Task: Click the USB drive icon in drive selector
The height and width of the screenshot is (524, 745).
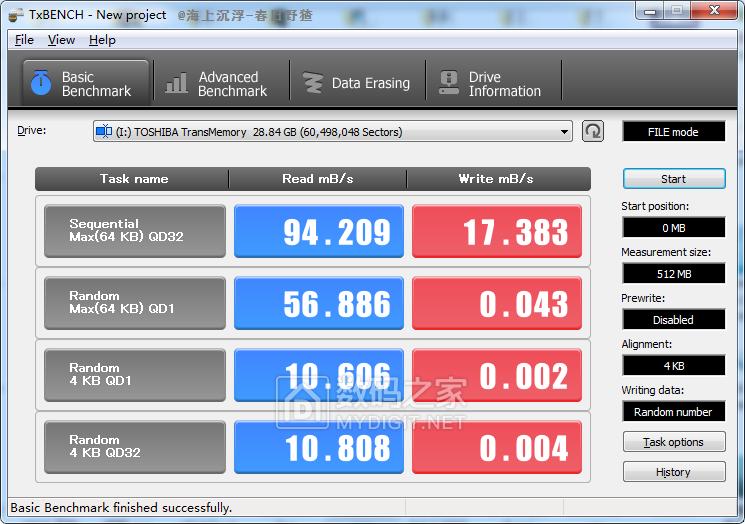Action: (104, 131)
